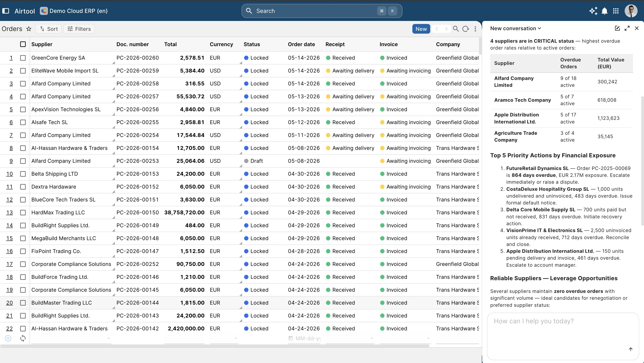Open the Demo Cloud ERP app logo
The width and height of the screenshot is (644, 363).
point(44,11)
